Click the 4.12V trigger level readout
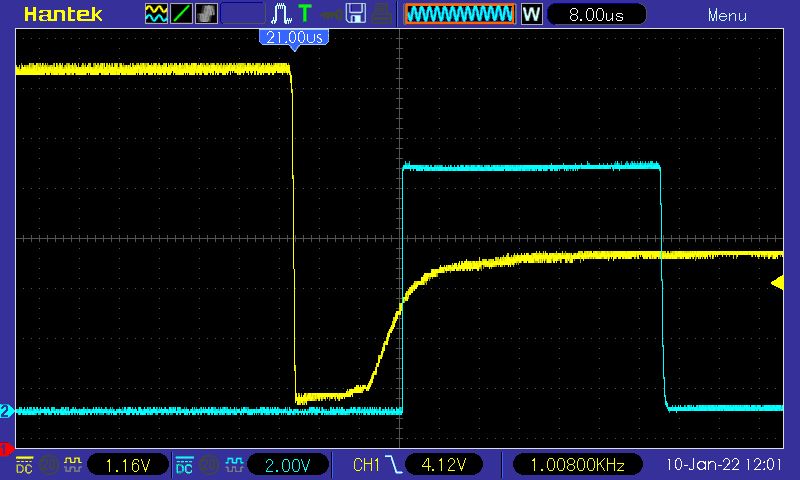Image resolution: width=800 pixels, height=480 pixels. pos(444,465)
